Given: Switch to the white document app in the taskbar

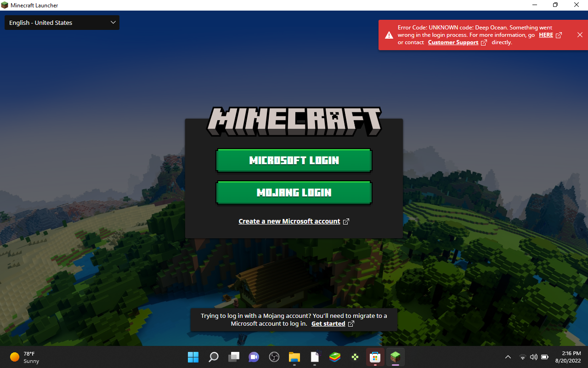Looking at the screenshot, I should [x=315, y=357].
